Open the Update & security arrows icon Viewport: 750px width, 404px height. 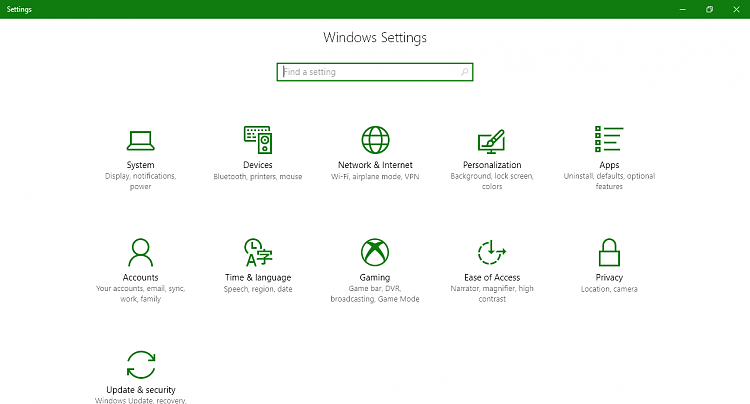(141, 365)
